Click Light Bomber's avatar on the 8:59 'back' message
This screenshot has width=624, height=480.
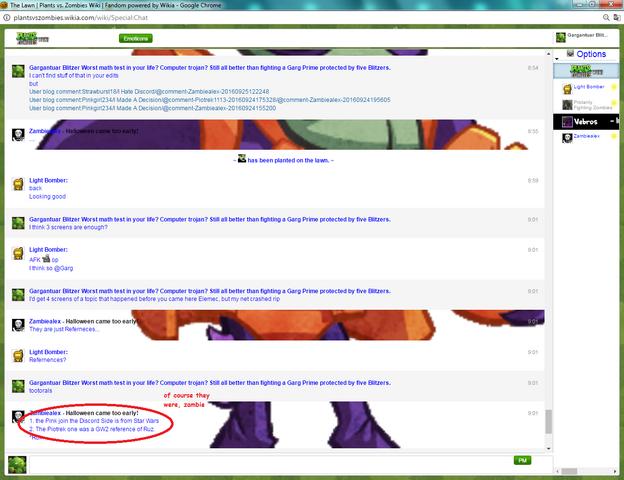18,184
